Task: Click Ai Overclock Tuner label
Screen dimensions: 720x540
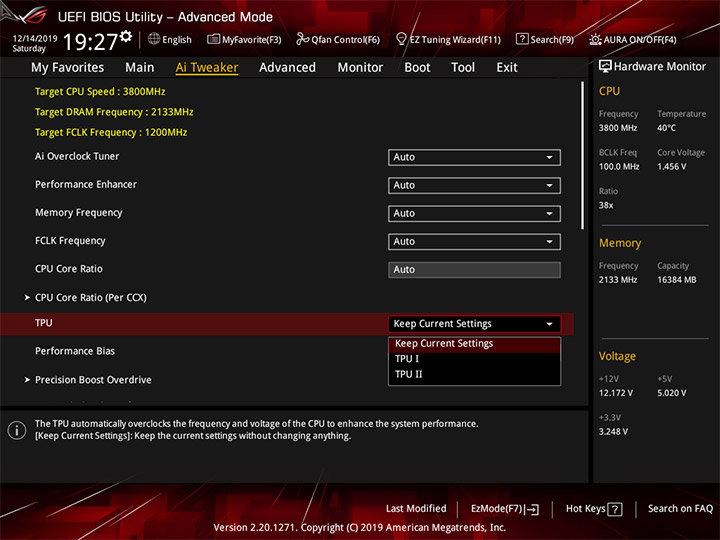Action: (x=77, y=156)
